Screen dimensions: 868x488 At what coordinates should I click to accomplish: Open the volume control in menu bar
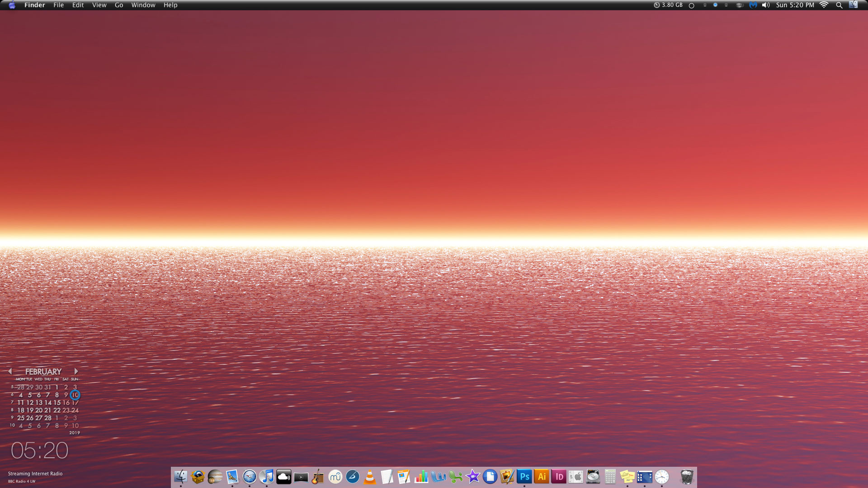765,5
